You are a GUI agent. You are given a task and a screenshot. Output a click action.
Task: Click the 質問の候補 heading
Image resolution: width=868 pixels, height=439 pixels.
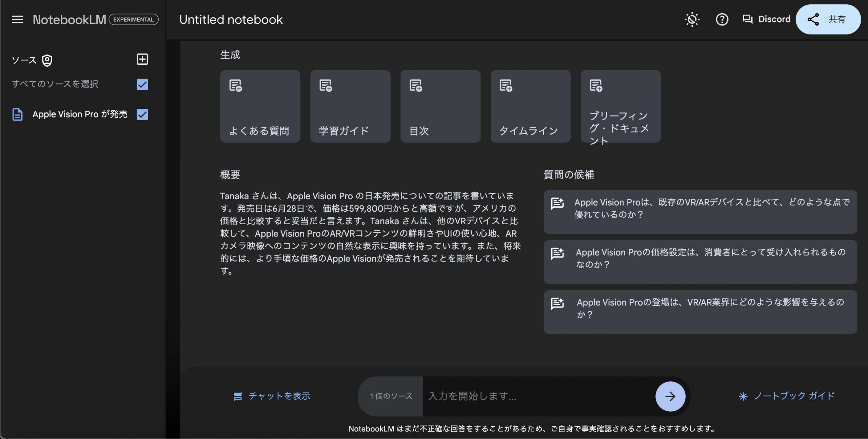coord(569,175)
